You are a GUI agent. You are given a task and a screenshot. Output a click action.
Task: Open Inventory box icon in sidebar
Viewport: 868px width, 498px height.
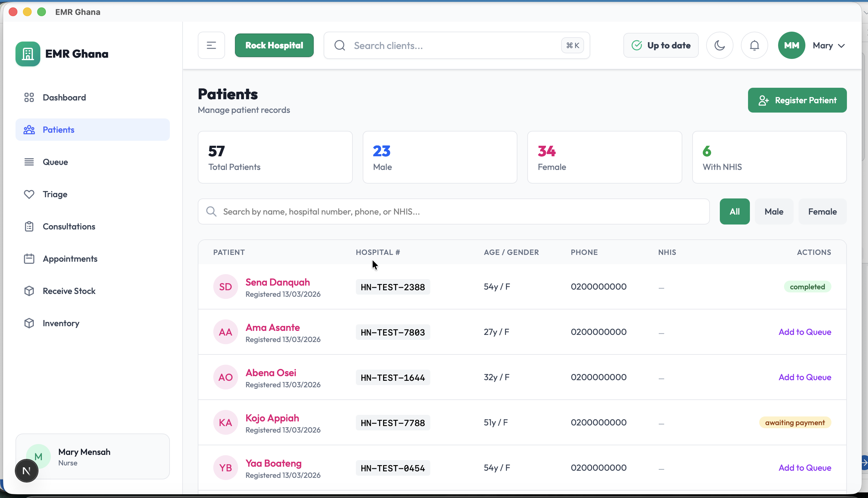[29, 323]
